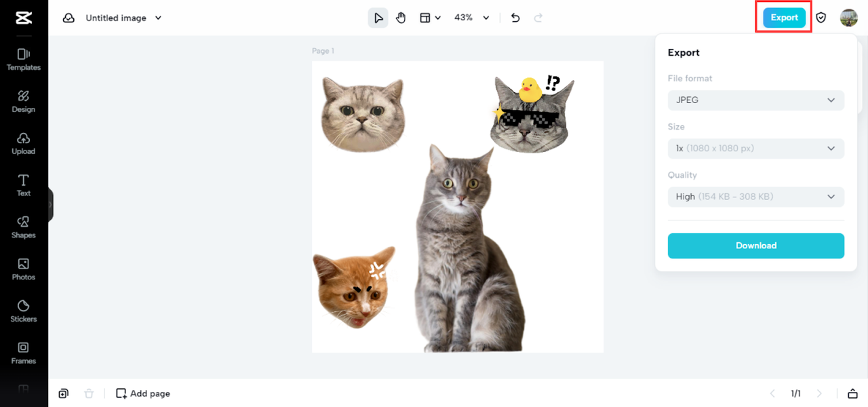The width and height of the screenshot is (868, 407).
Task: Open the Design panel
Action: tap(24, 101)
